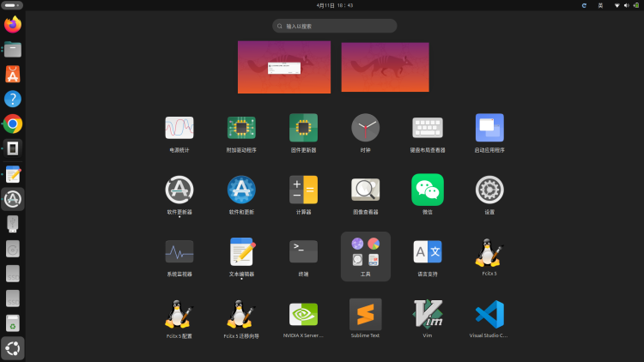Open the Clocks (时钟) app
Image resolution: width=644 pixels, height=362 pixels.
coord(365,128)
